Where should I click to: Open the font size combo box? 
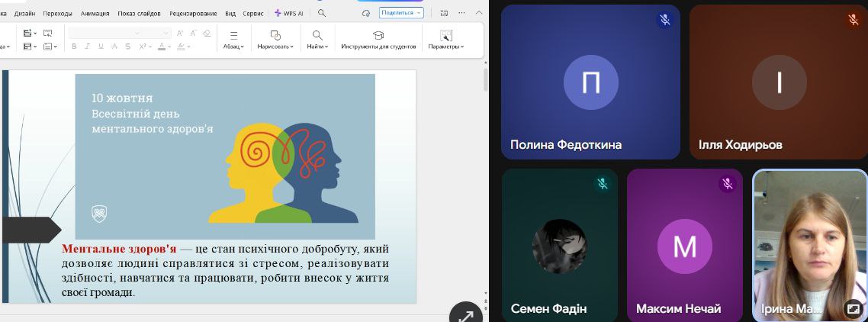156,34
